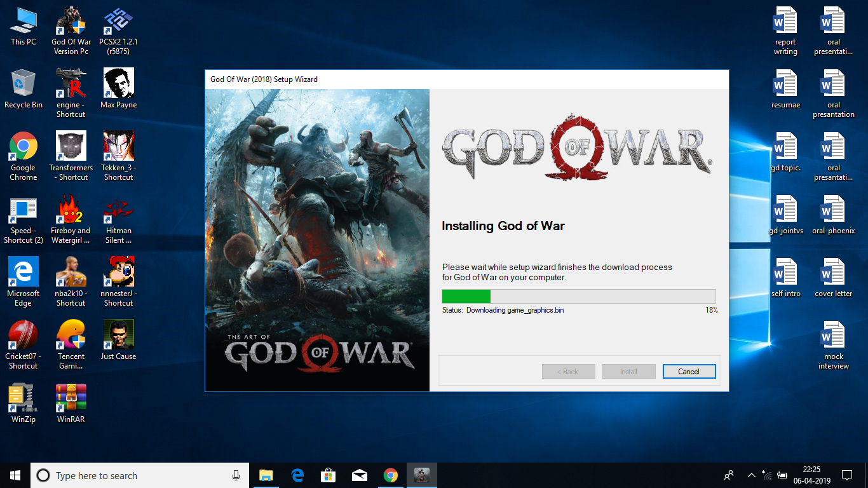868x488 pixels.
Task: Open the Windows Start menu
Action: (15, 475)
